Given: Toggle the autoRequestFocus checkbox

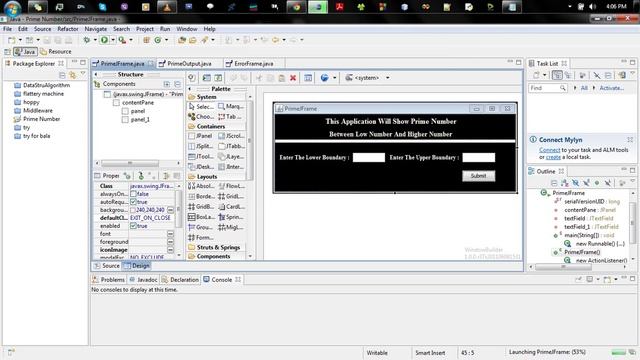Looking at the screenshot, I should 133,202.
